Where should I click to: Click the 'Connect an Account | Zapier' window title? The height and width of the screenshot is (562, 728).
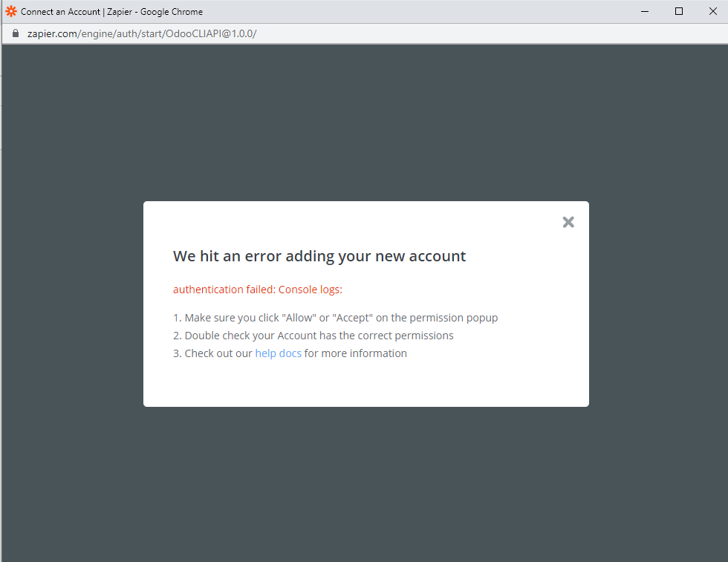[x=112, y=12]
